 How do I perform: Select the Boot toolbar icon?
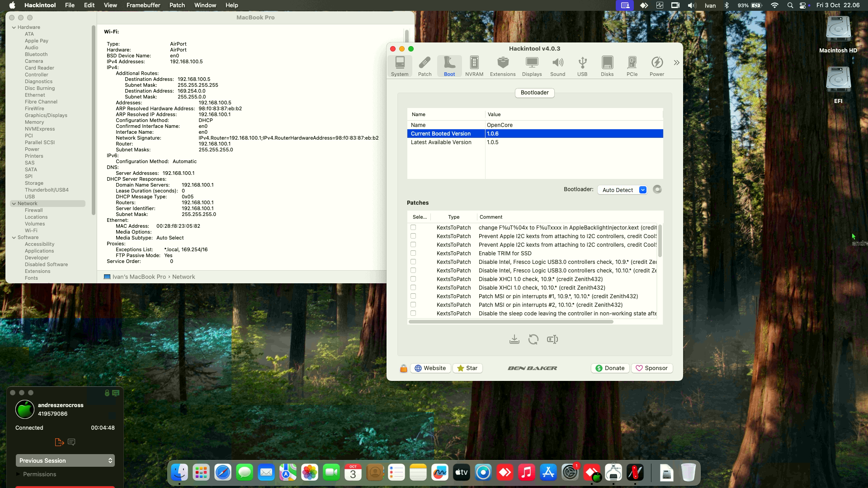tap(449, 66)
